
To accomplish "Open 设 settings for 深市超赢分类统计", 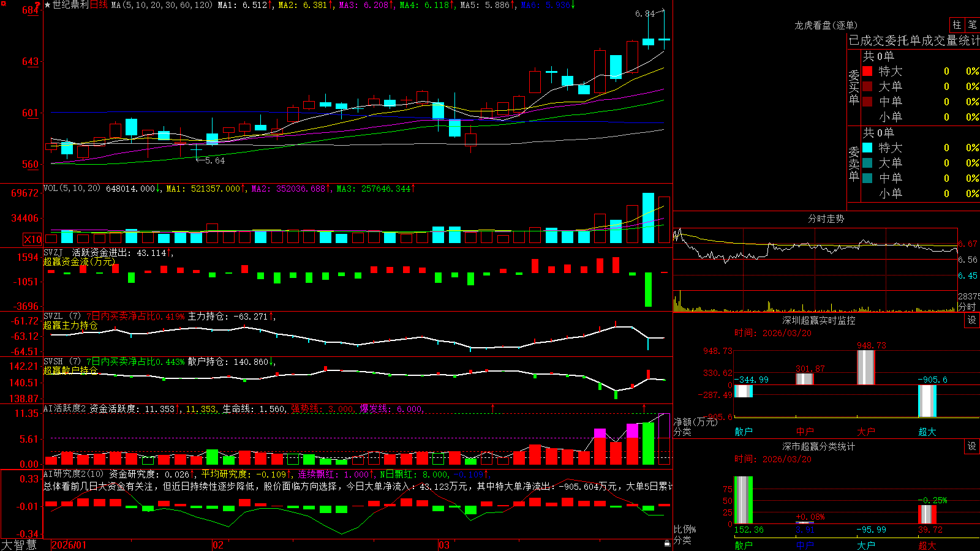I will click(x=972, y=446).
